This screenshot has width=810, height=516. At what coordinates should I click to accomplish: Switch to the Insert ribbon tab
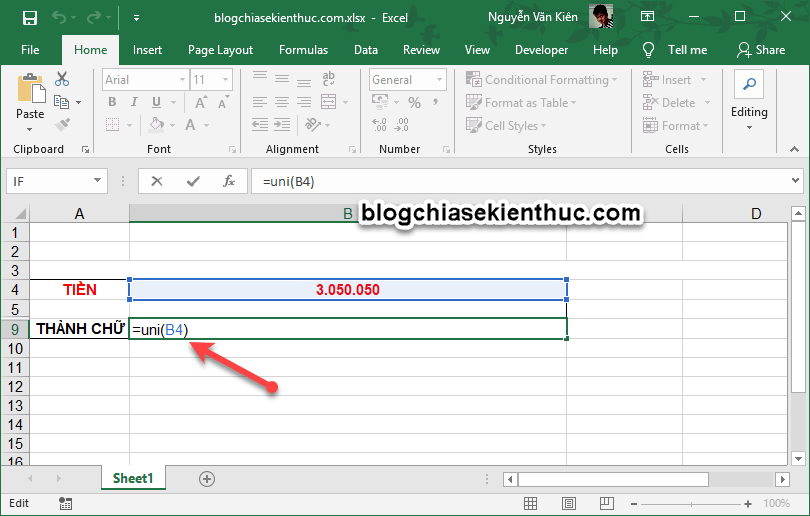[147, 50]
